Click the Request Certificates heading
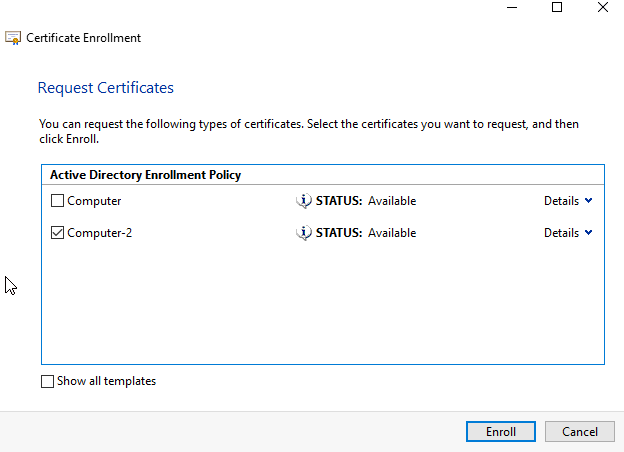This screenshot has width=624, height=452. [x=105, y=88]
